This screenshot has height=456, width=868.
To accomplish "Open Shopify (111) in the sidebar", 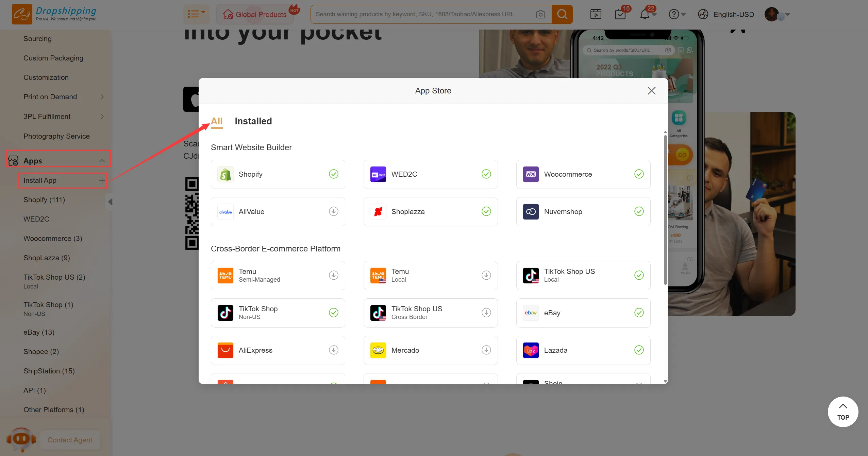I will 44,200.
